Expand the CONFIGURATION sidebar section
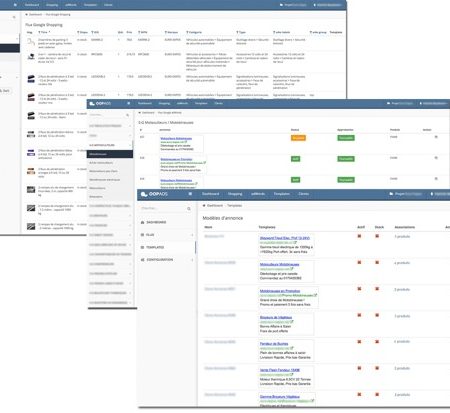The width and height of the screenshot is (450, 413). (x=167, y=260)
